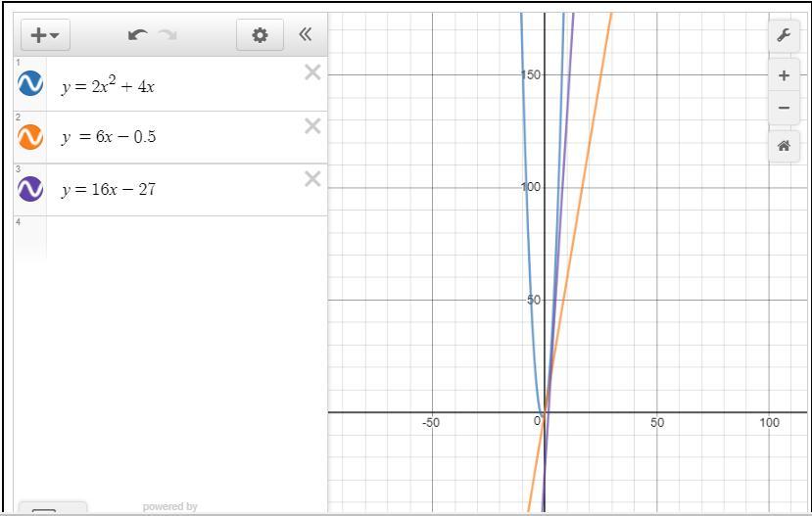Delete expression y=6x−0.5

coord(312,125)
